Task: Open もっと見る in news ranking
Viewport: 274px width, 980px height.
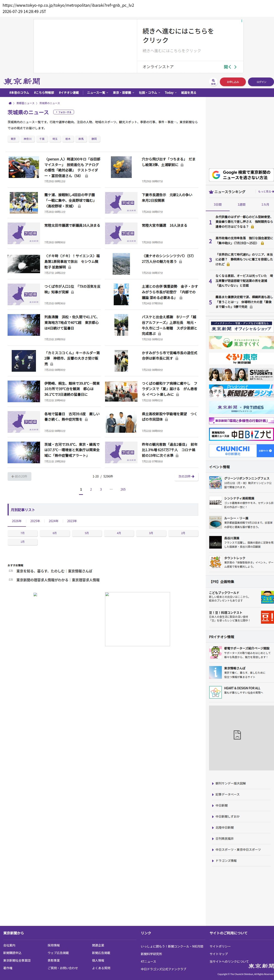Action: coord(266,191)
